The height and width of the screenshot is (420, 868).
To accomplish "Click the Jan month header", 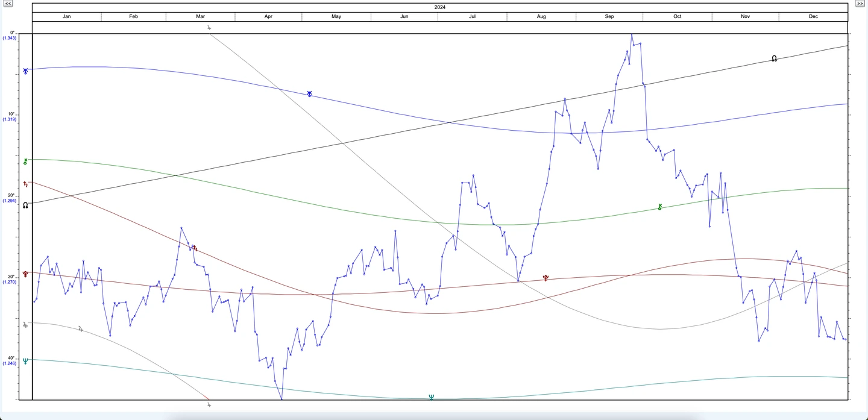I will tap(67, 16).
